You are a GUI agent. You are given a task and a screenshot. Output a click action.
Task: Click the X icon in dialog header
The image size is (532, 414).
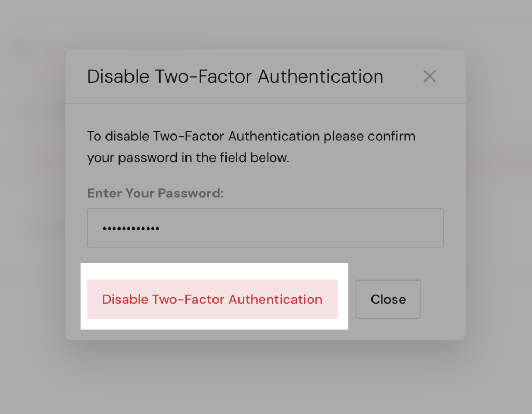click(x=430, y=76)
